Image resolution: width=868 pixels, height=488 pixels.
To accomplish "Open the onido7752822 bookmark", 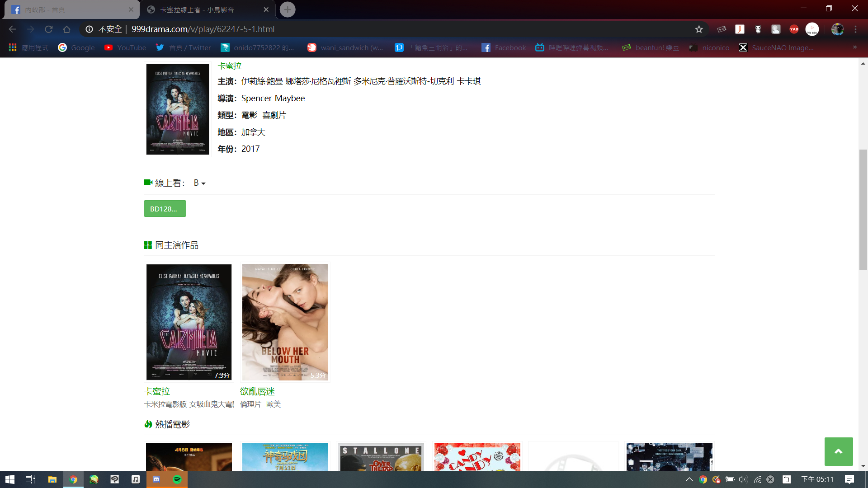I will 257,47.
